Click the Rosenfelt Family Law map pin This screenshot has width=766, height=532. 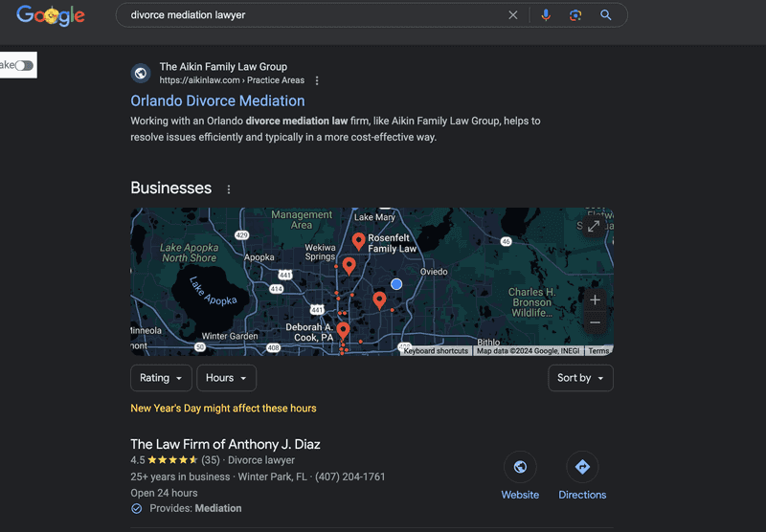[359, 241]
